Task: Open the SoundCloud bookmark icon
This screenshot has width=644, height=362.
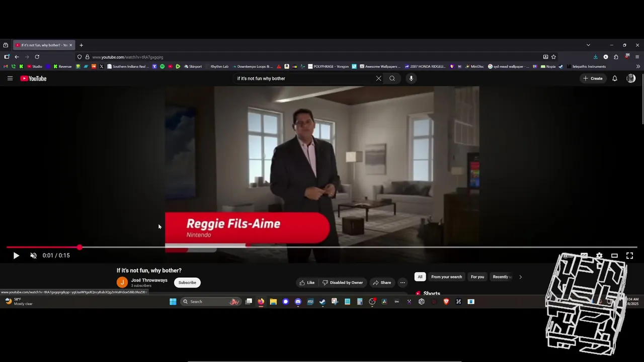Action: [x=94, y=66]
